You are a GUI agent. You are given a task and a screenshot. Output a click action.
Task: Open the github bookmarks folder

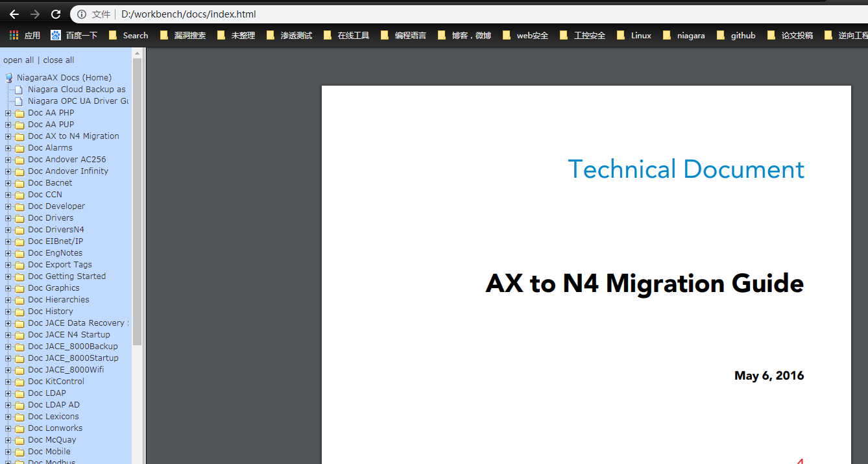pyautogui.click(x=736, y=35)
